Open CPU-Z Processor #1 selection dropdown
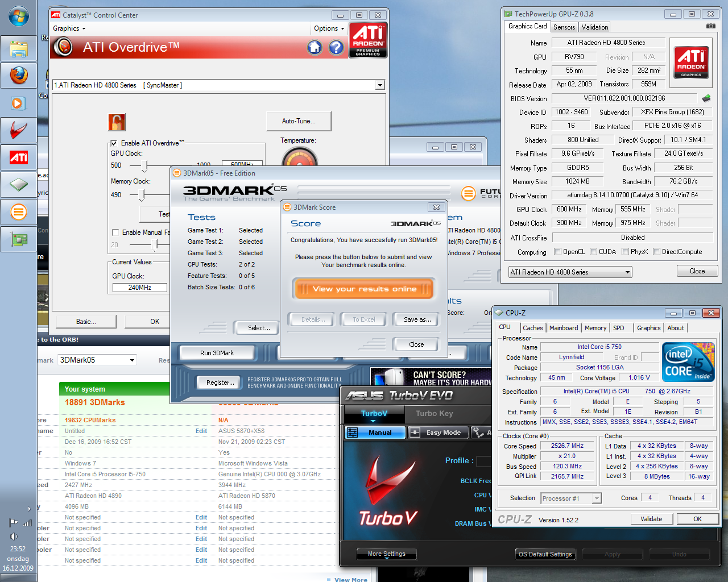This screenshot has height=582, width=728. pos(571,498)
